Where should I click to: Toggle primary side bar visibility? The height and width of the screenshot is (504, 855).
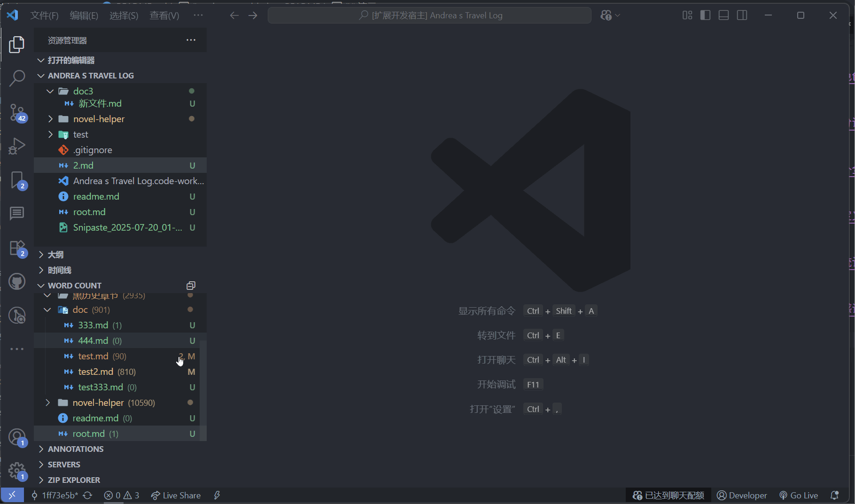pyautogui.click(x=705, y=16)
